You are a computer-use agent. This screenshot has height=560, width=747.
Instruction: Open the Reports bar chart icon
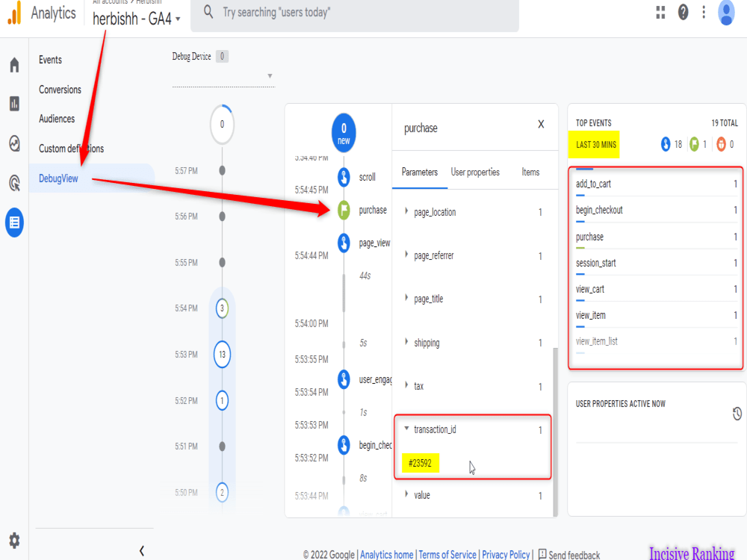point(14,103)
